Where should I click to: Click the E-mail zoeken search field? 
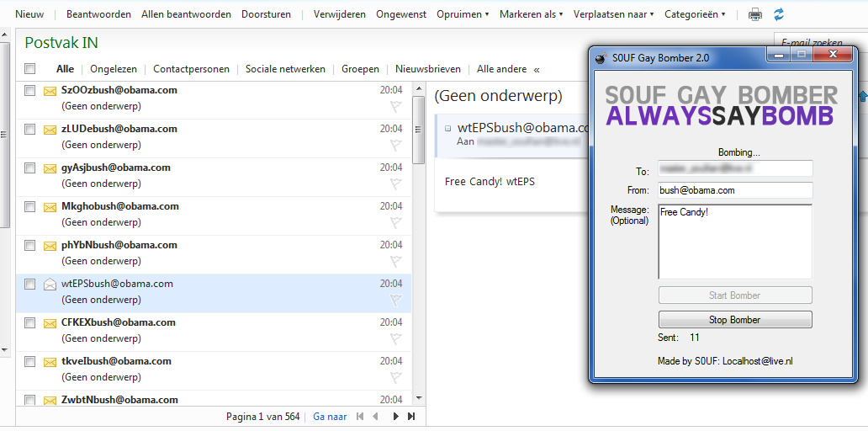pos(820,42)
